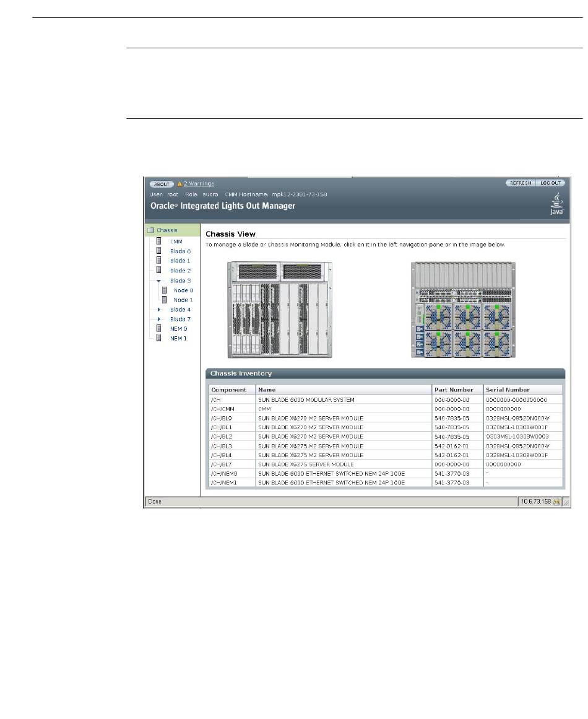Click the 10.6.73.158 status bar address
Image resolution: width=588 pixels, height=719 pixels.
point(536,502)
